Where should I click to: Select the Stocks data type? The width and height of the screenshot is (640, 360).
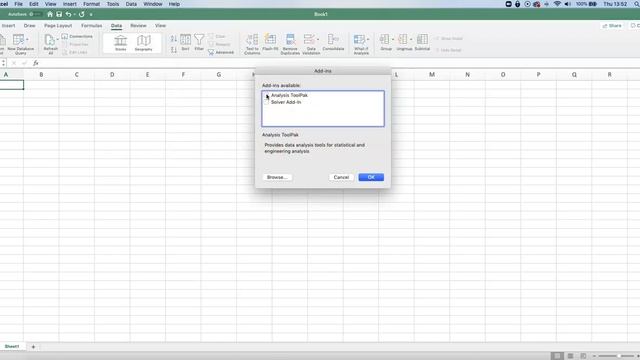pyautogui.click(x=120, y=42)
